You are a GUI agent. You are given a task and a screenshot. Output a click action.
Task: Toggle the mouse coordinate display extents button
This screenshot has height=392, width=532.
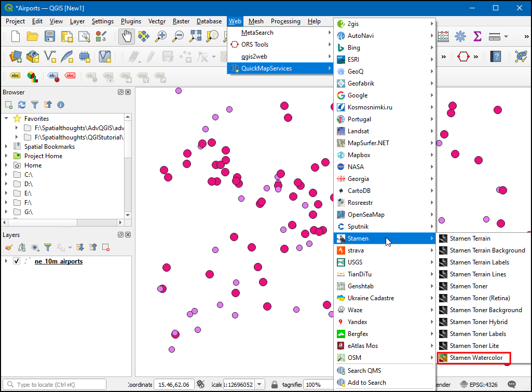[200, 385]
